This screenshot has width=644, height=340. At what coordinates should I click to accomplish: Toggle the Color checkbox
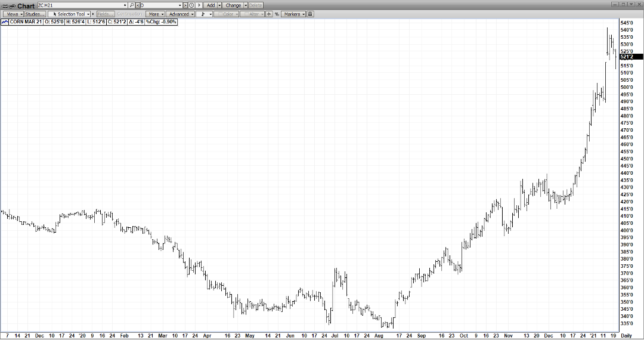220,14
